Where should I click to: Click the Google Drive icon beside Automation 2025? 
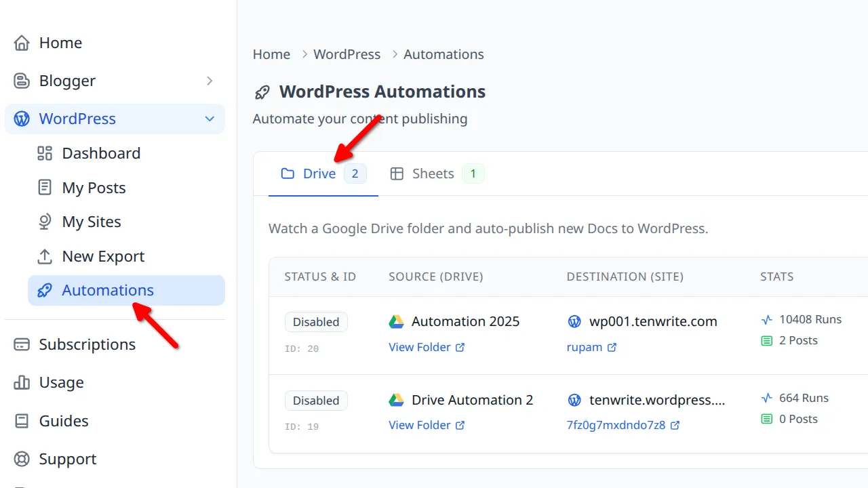397,321
